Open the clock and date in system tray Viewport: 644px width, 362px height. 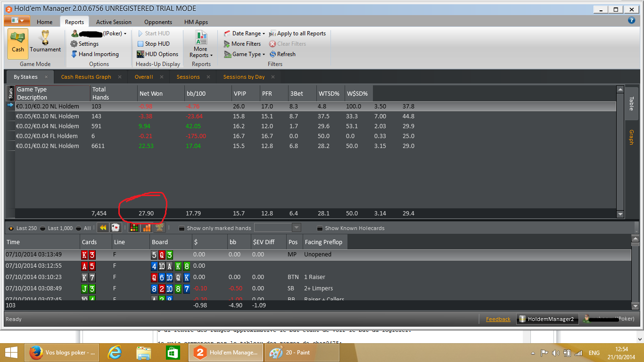pyautogui.click(x=621, y=353)
